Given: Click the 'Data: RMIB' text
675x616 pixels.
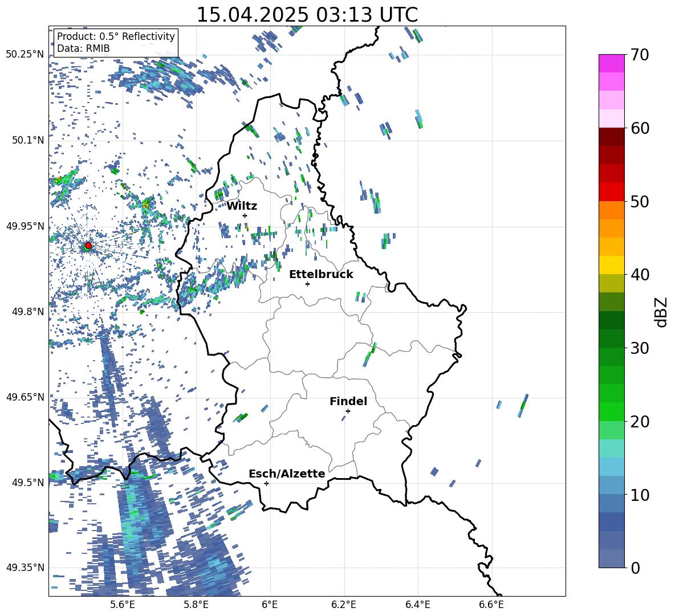Looking at the screenshot, I should point(83,48).
